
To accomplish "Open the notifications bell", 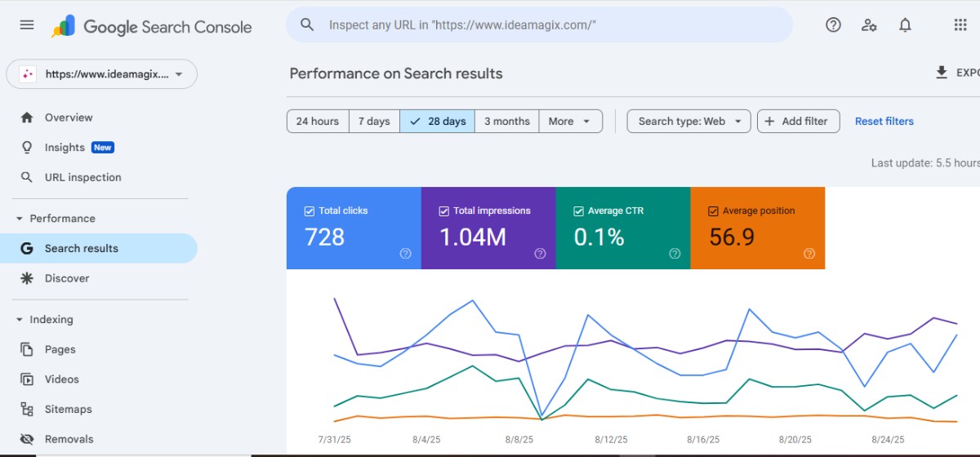I will (905, 25).
